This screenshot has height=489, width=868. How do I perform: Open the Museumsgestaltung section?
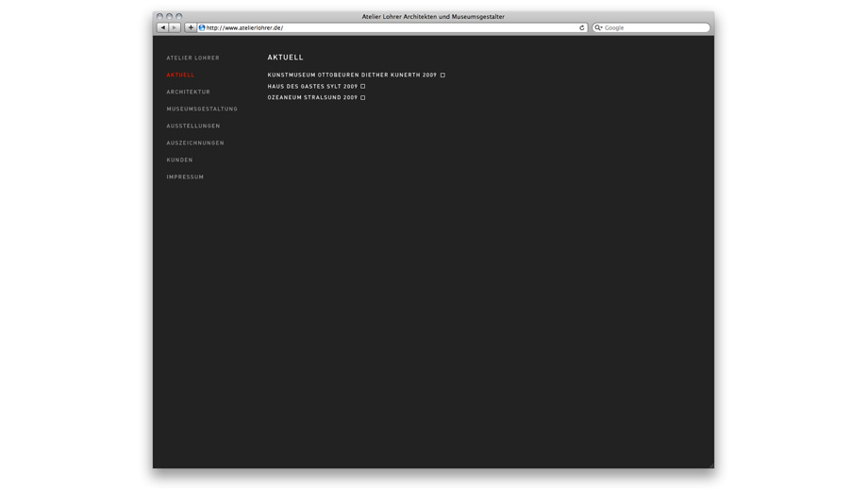202,110
